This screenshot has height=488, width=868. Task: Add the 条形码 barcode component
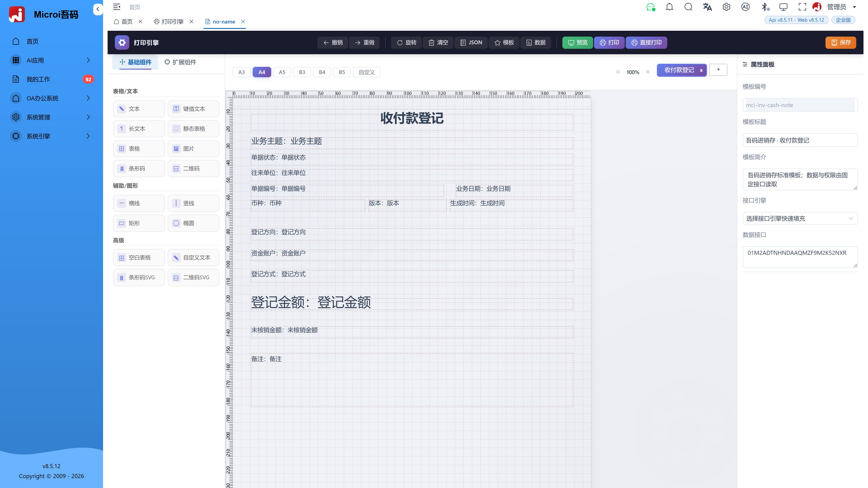click(139, 168)
